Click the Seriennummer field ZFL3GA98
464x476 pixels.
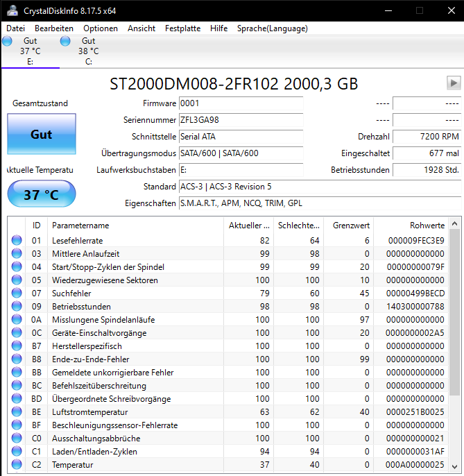click(x=241, y=120)
